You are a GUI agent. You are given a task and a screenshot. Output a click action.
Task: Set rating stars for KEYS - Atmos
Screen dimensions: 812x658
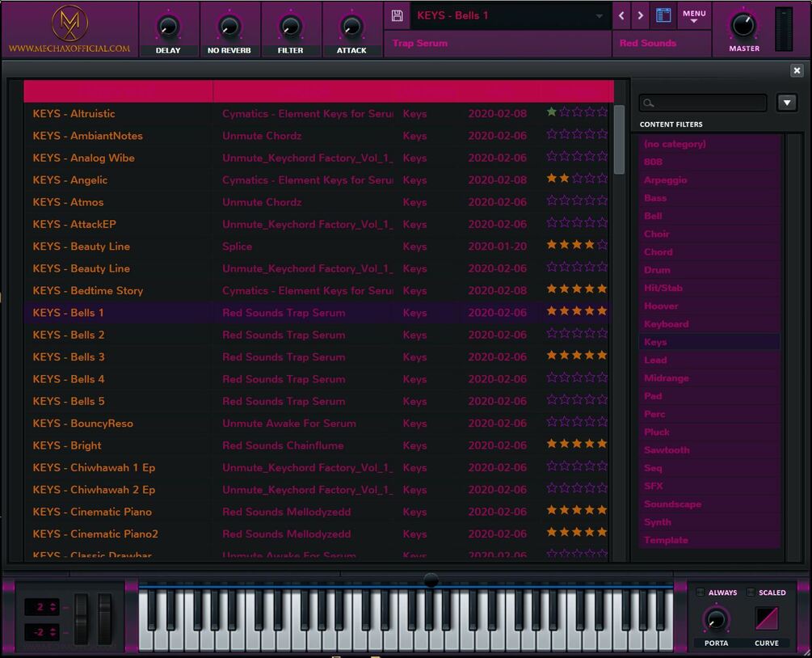pyautogui.click(x=577, y=200)
